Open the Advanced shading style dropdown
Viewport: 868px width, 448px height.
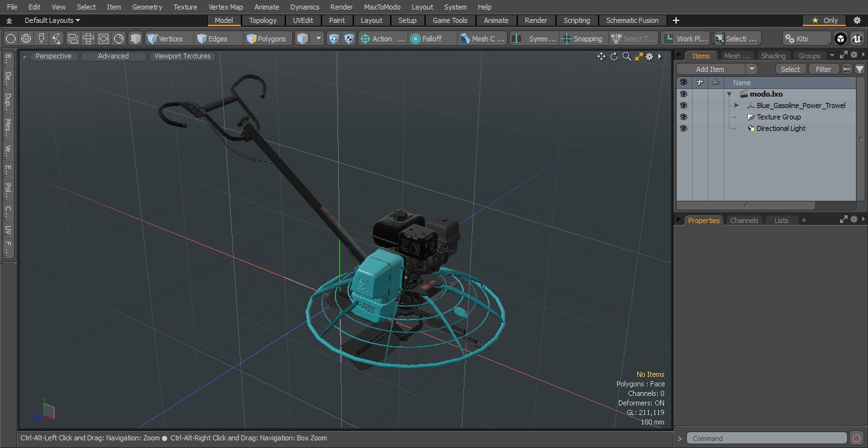(x=113, y=57)
